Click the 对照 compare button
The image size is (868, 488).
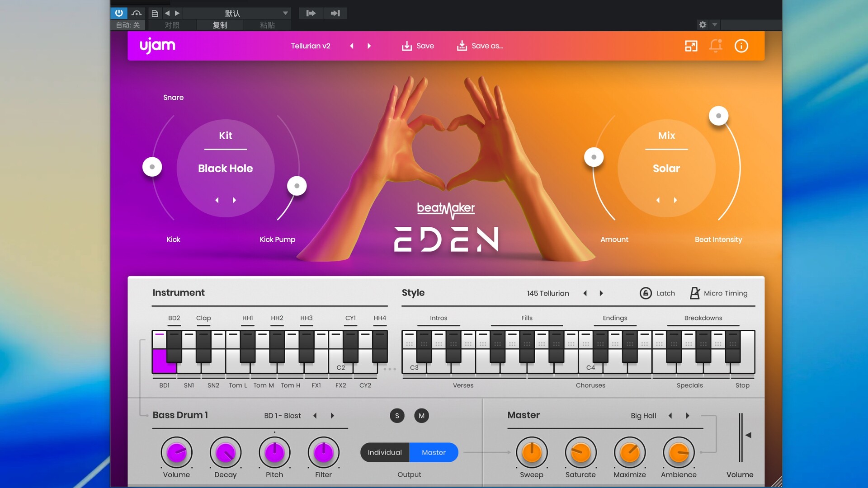(172, 25)
